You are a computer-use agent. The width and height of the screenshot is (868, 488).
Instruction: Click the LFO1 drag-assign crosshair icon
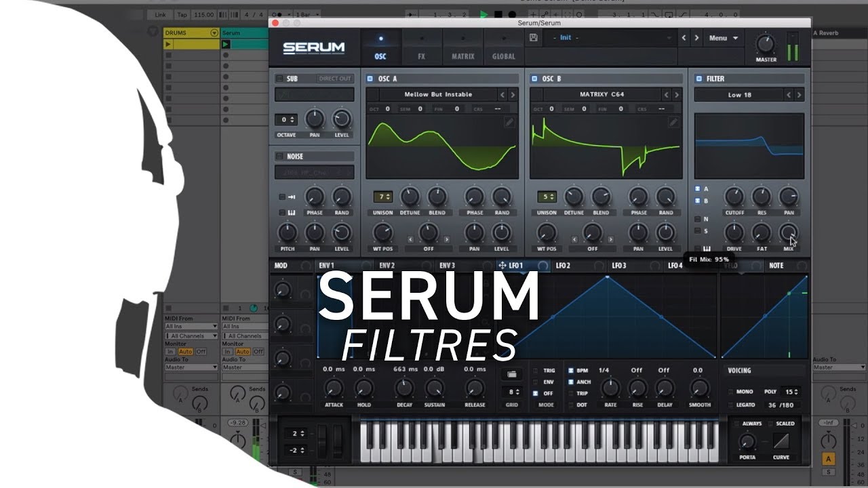tap(502, 266)
